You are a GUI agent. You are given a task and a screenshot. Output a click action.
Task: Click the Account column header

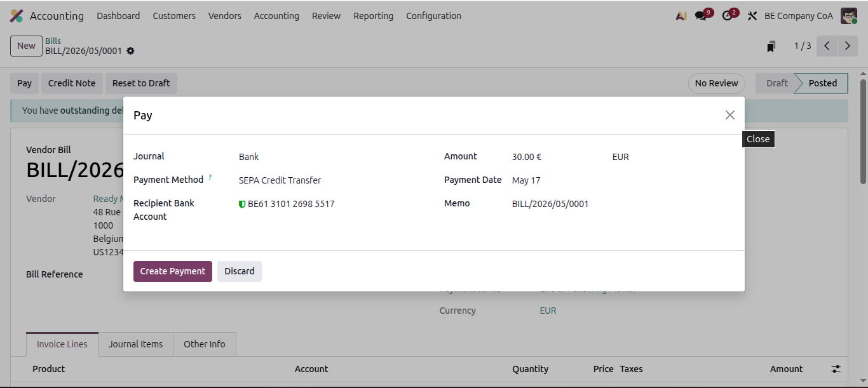[311, 369]
